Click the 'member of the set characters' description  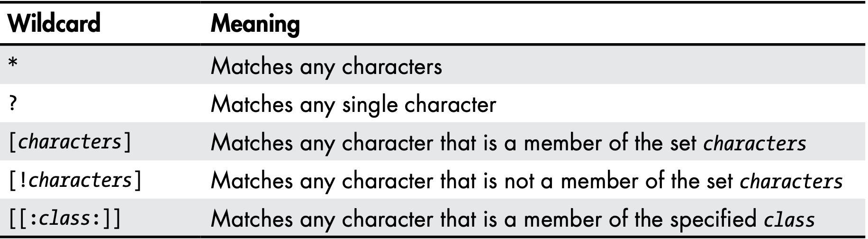pos(508,143)
